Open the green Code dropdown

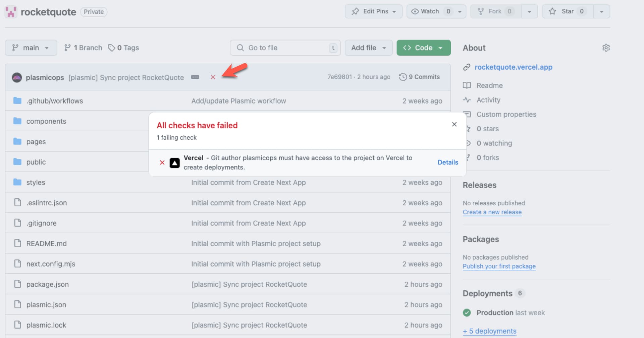pyautogui.click(x=423, y=48)
